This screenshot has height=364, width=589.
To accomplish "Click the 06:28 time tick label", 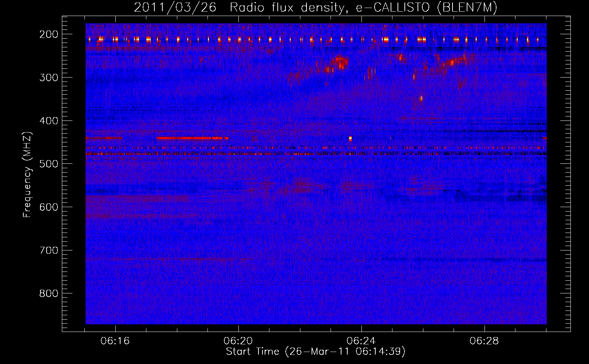I will (485, 341).
